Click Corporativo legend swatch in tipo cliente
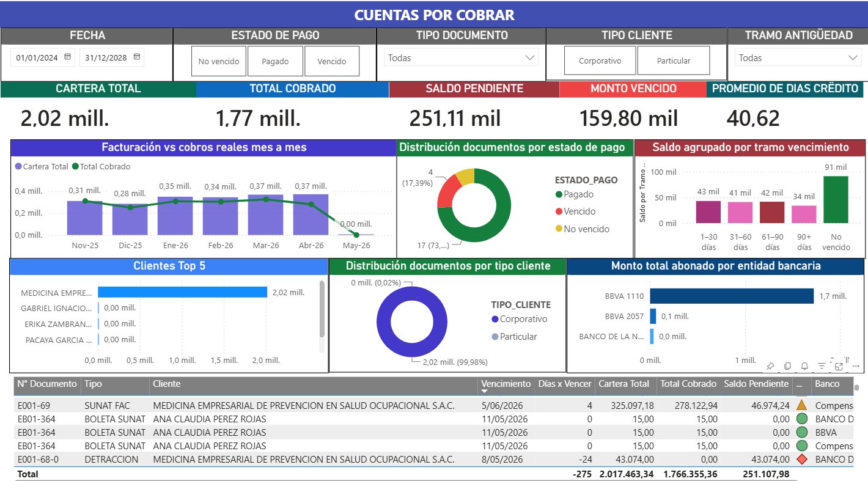Image resolution: width=868 pixels, height=481 pixels. coord(495,319)
